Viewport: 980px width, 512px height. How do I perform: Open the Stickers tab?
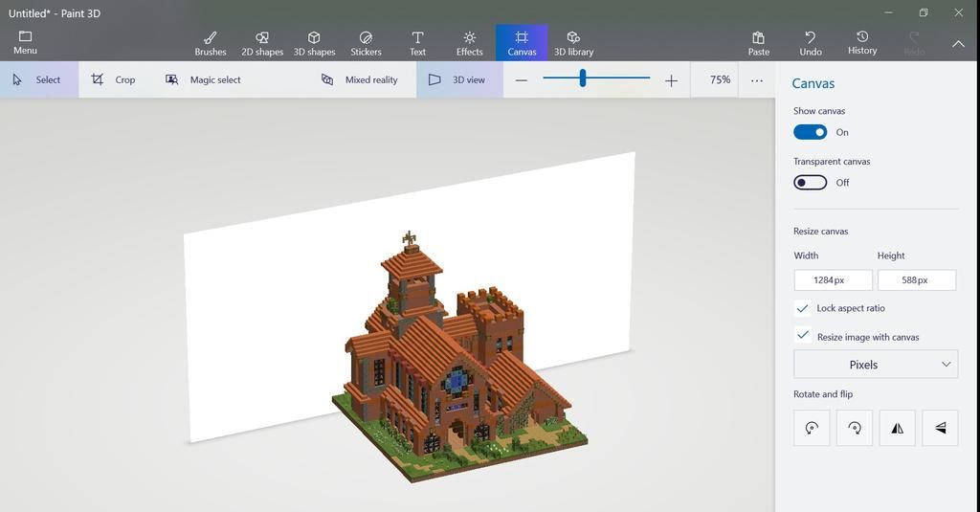tap(366, 43)
